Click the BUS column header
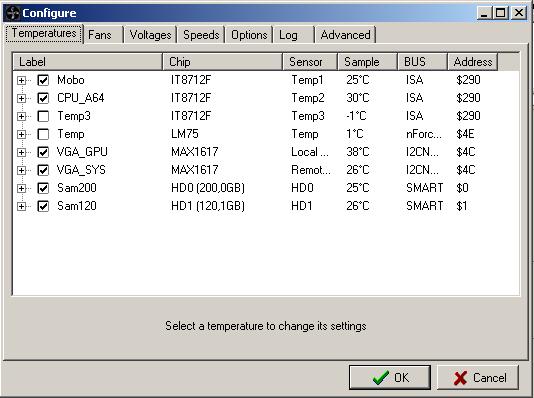The width and height of the screenshot is (534, 398). pyautogui.click(x=423, y=62)
